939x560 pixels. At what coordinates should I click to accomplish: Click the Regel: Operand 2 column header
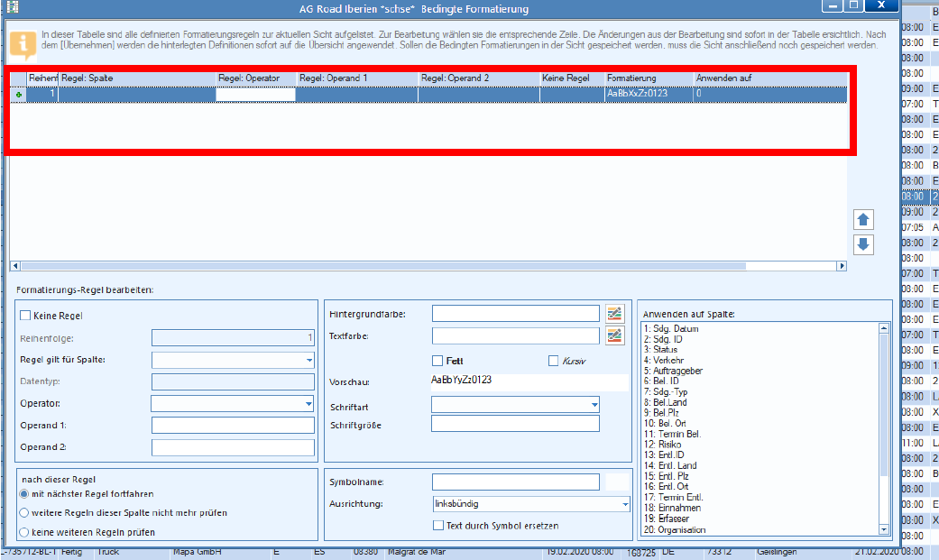coord(478,78)
